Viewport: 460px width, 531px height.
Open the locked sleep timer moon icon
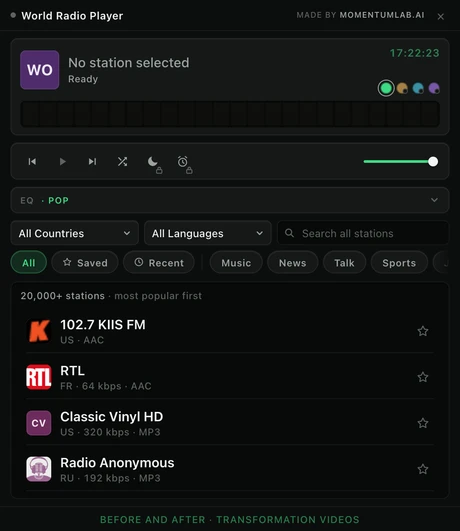pyautogui.click(x=153, y=162)
